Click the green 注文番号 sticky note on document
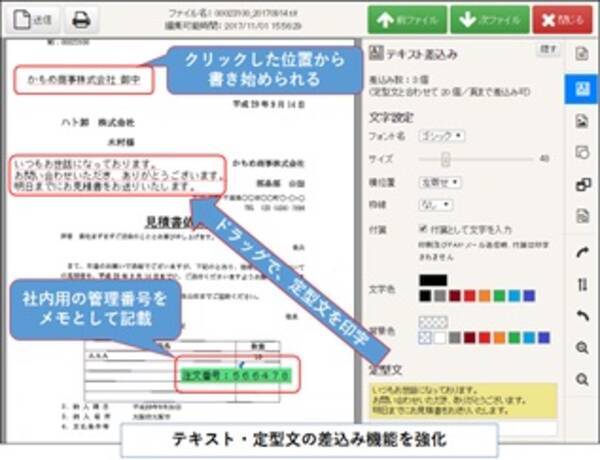Viewport: 600px width, 460px height. click(x=236, y=376)
